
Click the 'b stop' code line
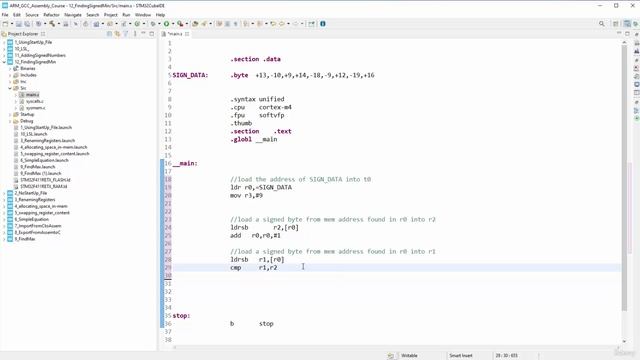[x=251, y=324]
